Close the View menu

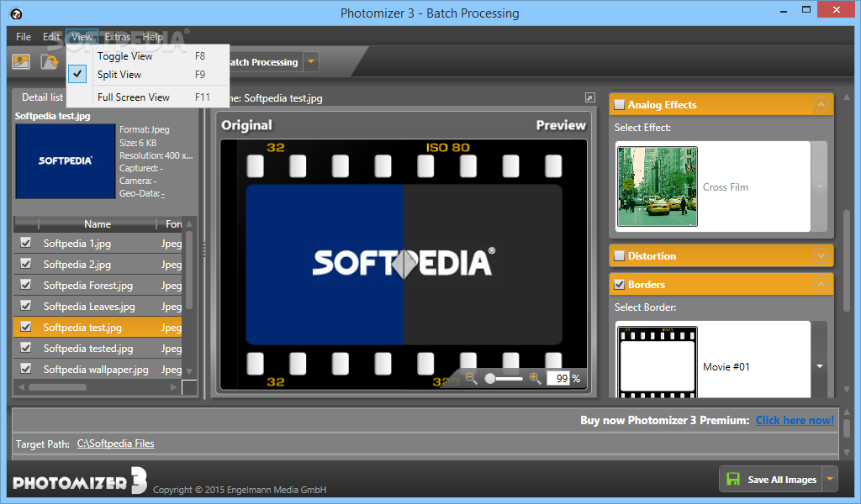(x=82, y=37)
